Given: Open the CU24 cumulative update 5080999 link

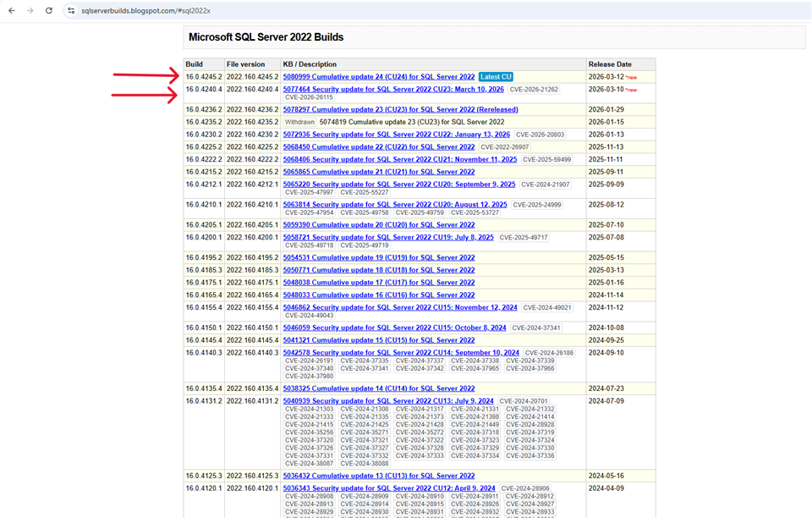Looking at the screenshot, I should (x=378, y=77).
